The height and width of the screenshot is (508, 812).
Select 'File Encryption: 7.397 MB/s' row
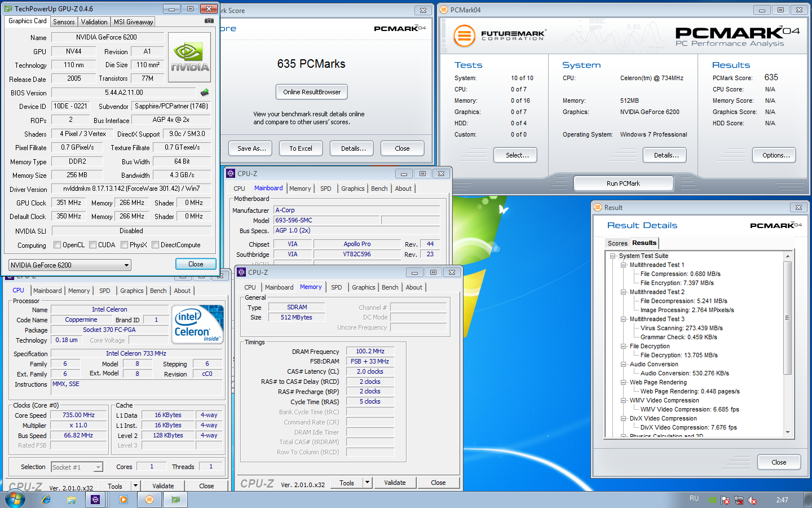(x=677, y=283)
